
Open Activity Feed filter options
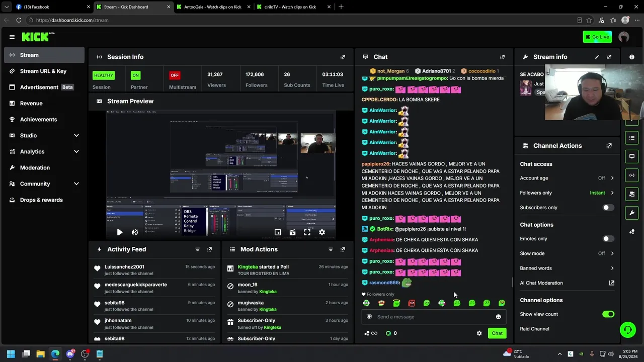[x=197, y=249]
